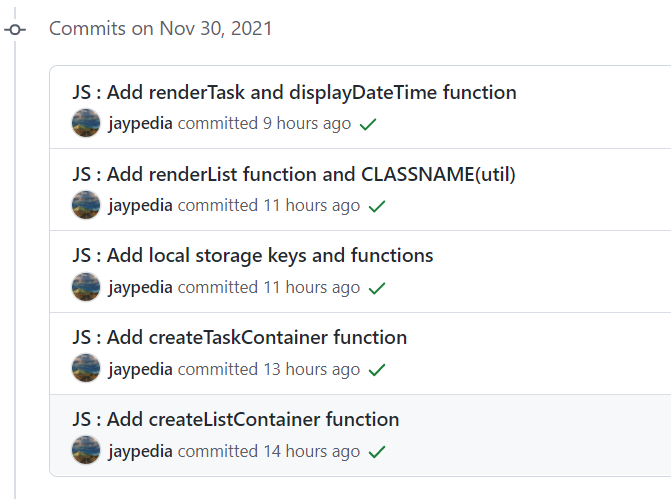The image size is (671, 499).
Task: Click the avatar beside the renderList commit
Action: coord(86,205)
